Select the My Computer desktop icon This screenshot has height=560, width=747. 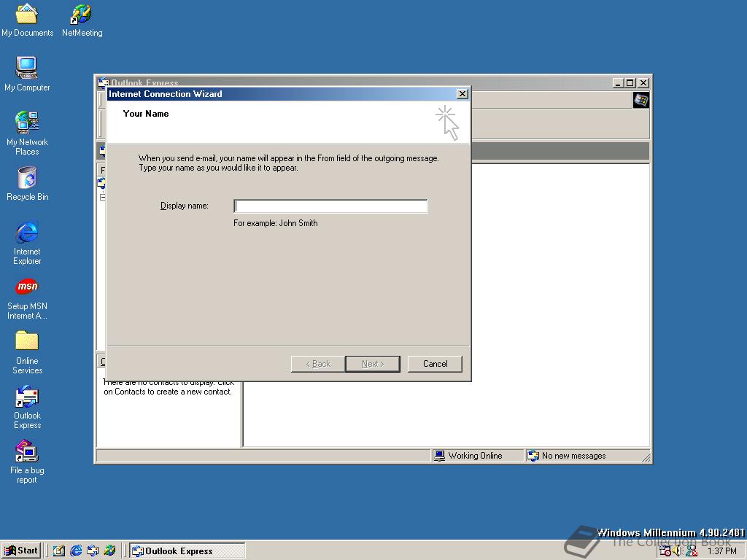pos(27,74)
